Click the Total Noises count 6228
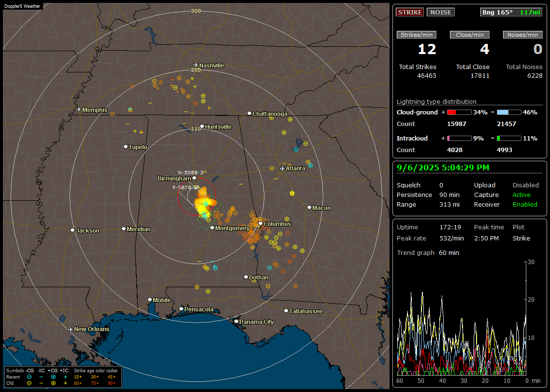The height and width of the screenshot is (392, 550). pyautogui.click(x=535, y=76)
